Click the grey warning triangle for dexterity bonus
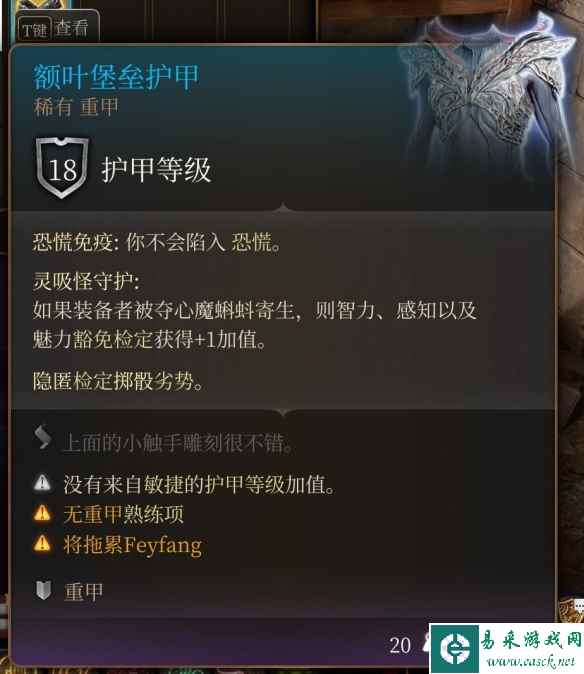 click(x=42, y=483)
